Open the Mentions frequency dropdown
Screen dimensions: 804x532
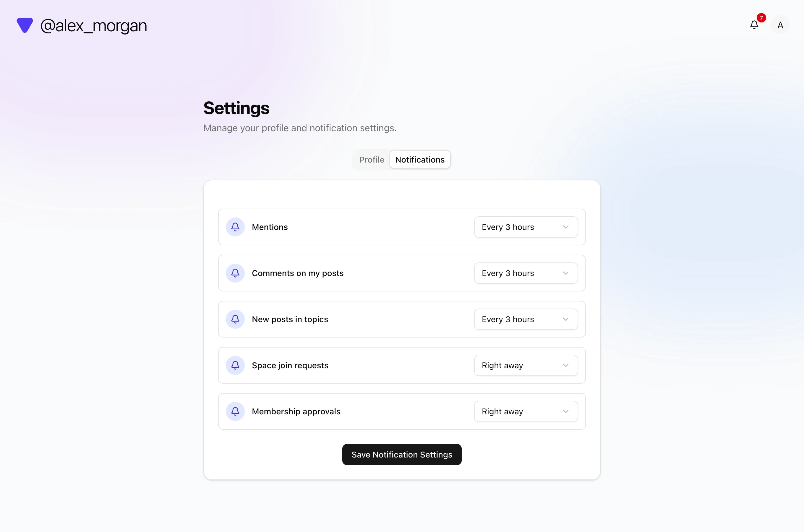click(x=526, y=227)
